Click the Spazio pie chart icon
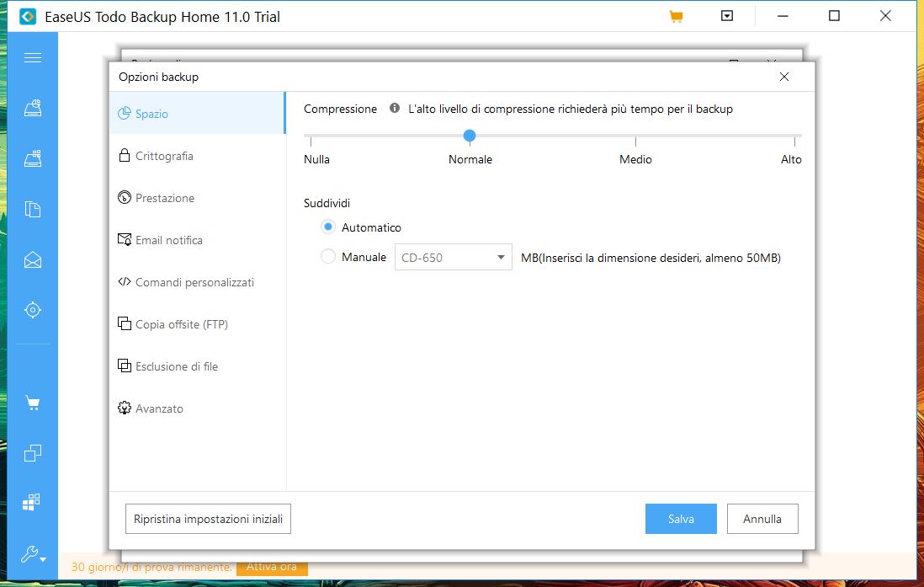This screenshot has height=587, width=924. pyautogui.click(x=124, y=113)
